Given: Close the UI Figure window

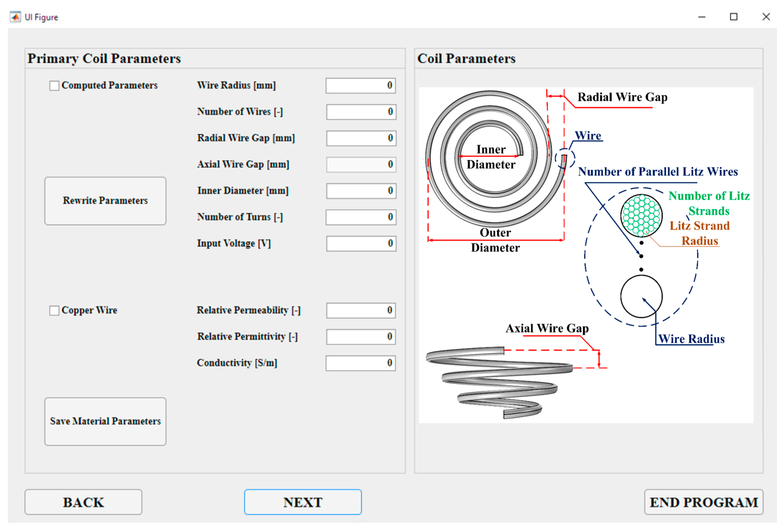Looking at the screenshot, I should 766,17.
